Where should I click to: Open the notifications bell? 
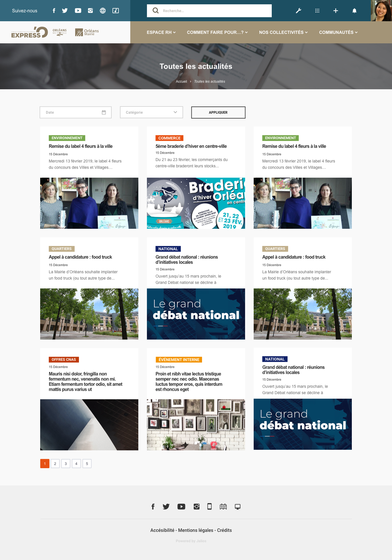click(354, 11)
